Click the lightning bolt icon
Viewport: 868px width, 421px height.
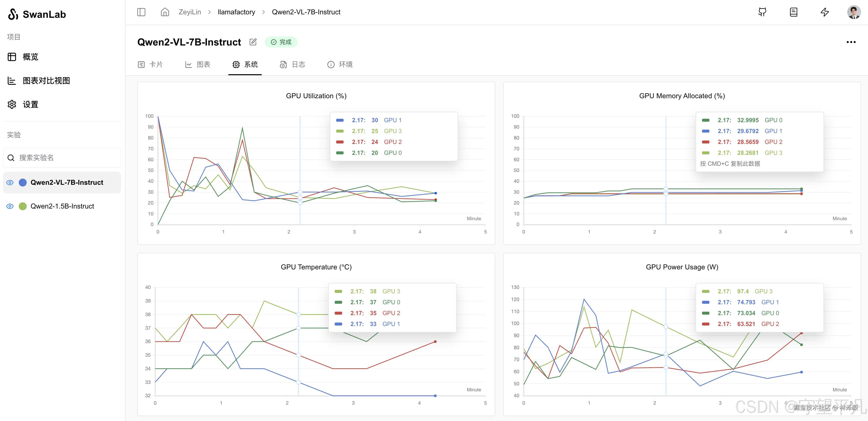(825, 12)
